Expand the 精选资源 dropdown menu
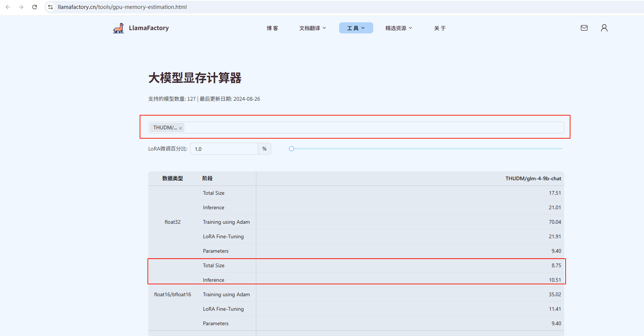644x336 pixels. [x=399, y=28]
